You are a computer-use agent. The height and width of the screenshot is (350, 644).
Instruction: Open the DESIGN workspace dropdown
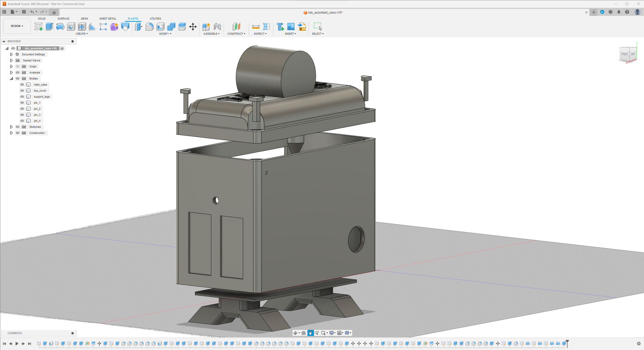(17, 26)
